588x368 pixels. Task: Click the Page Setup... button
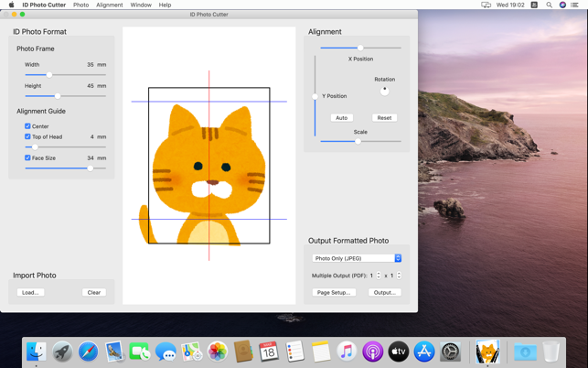pos(334,293)
